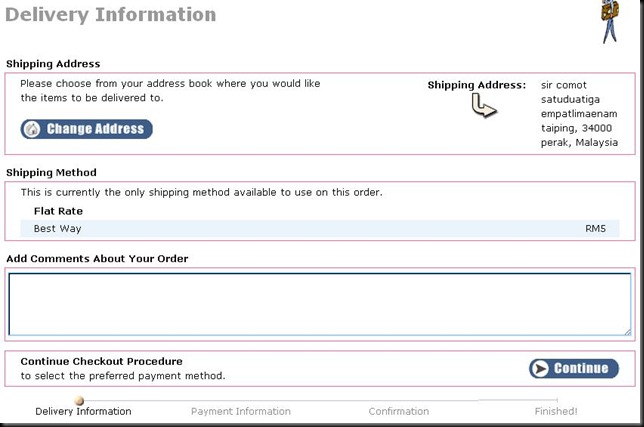
Task: Click the sir comot address name
Action: [564, 85]
